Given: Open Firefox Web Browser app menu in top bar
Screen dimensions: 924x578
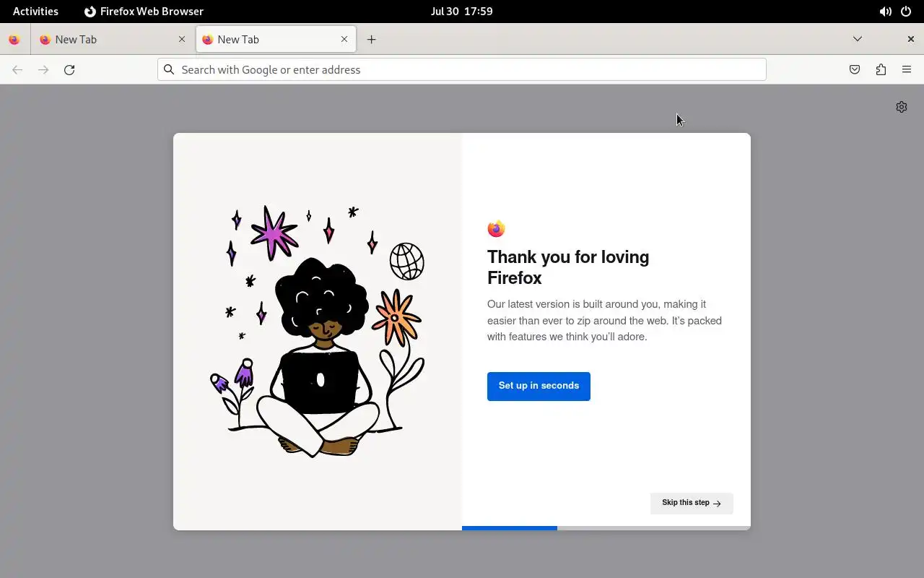Looking at the screenshot, I should [144, 12].
